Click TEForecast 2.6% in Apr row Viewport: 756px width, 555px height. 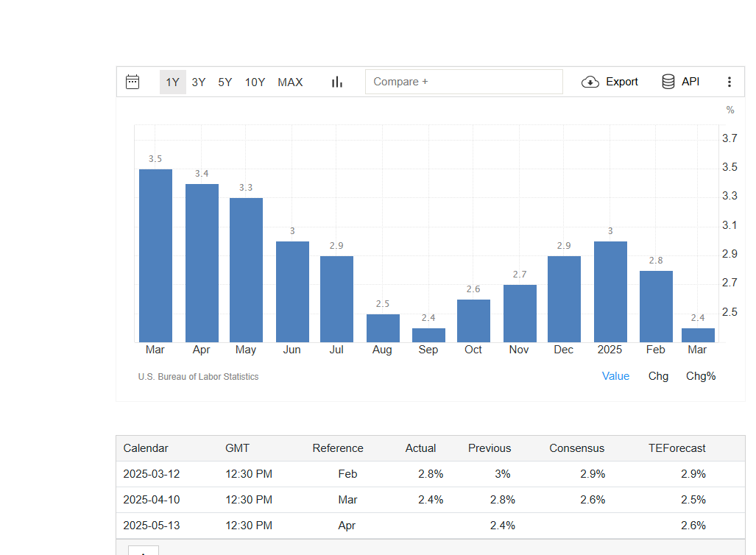tap(693, 525)
